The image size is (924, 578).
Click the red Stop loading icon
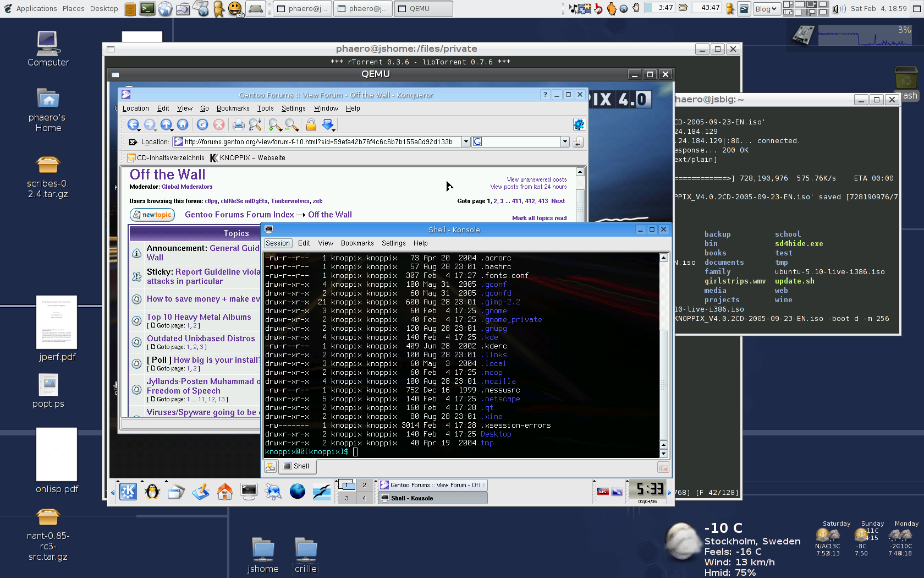[219, 124]
